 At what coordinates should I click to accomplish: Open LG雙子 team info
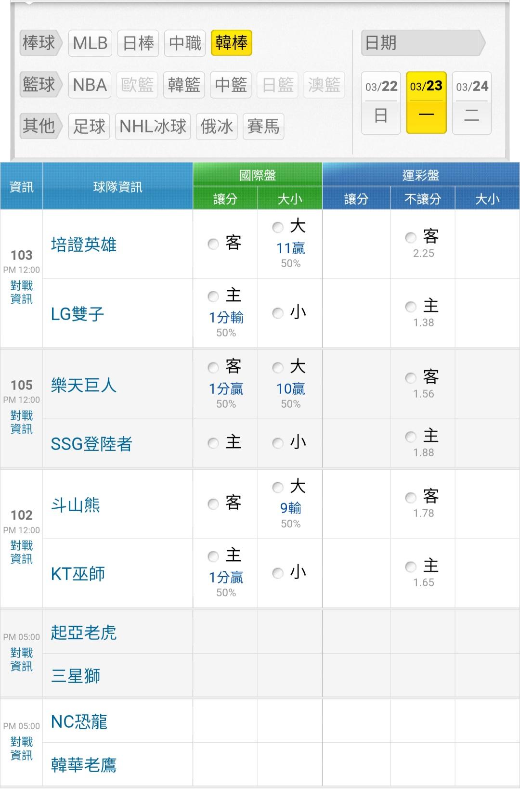(x=78, y=314)
